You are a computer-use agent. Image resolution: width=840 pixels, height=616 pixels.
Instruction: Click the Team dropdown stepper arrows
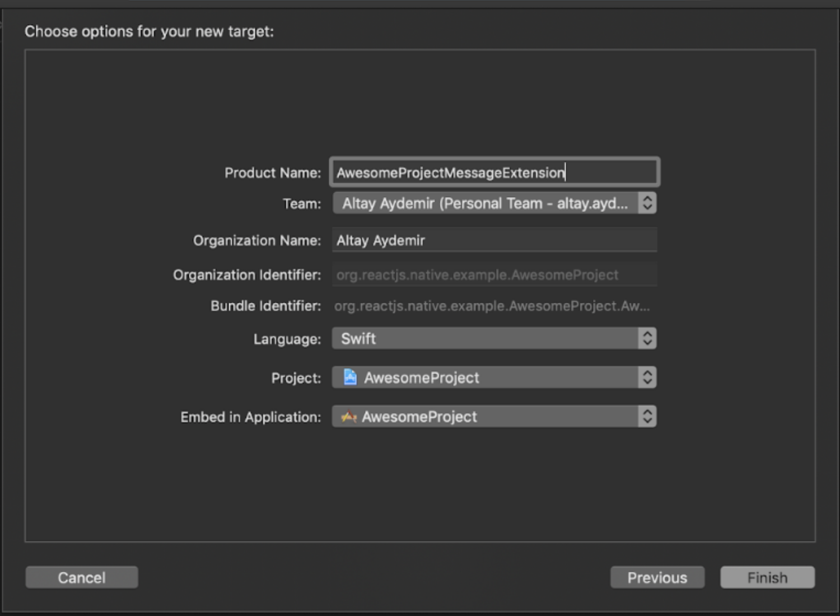click(647, 203)
